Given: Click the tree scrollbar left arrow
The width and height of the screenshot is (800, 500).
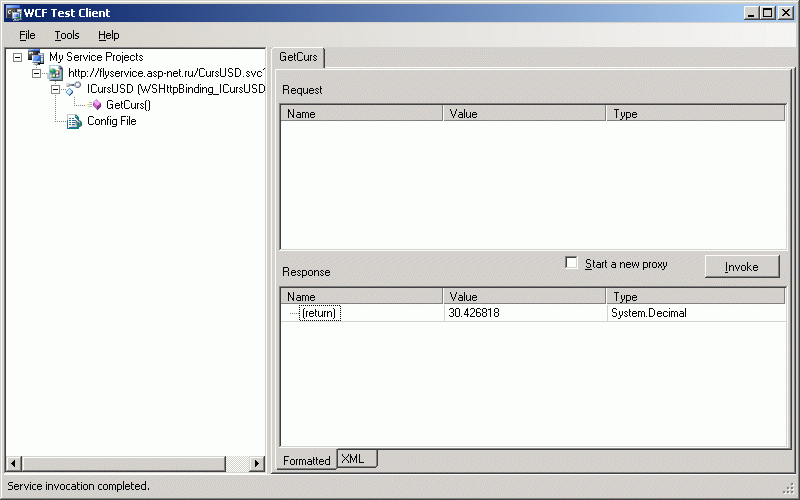Looking at the screenshot, I should [x=14, y=463].
